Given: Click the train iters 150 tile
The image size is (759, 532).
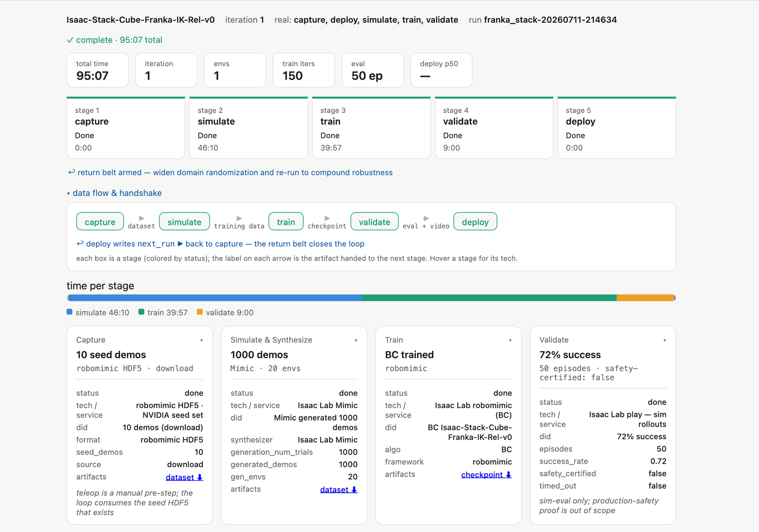Looking at the screenshot, I should click(304, 70).
